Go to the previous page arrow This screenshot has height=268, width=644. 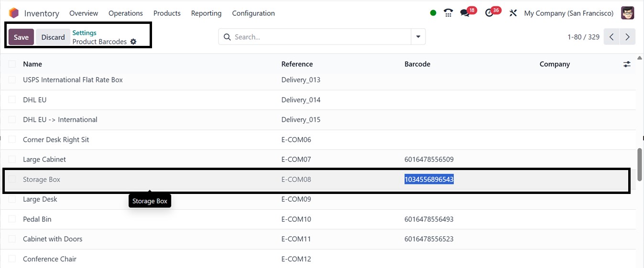(611, 37)
